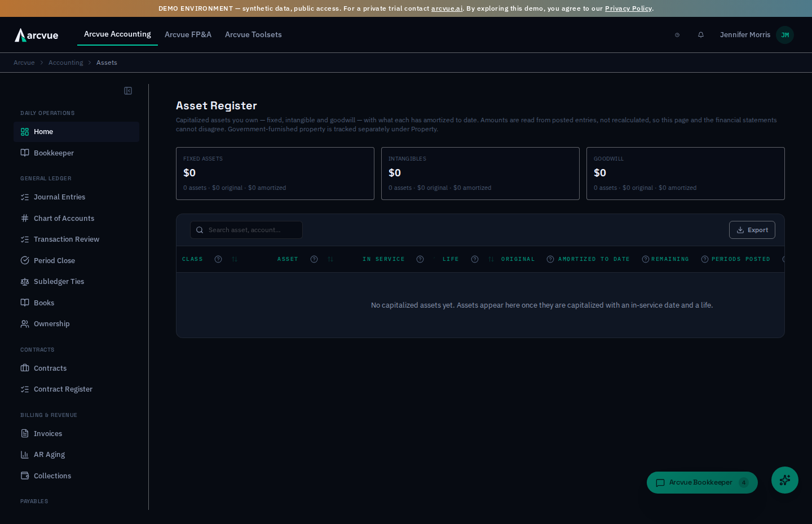Click the Arcvue breadcrumb
The width and height of the screenshot is (812, 524).
tap(24, 63)
